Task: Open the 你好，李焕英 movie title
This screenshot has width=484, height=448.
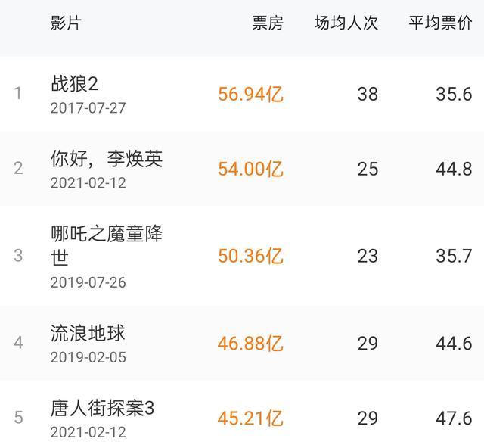Action: (107, 159)
